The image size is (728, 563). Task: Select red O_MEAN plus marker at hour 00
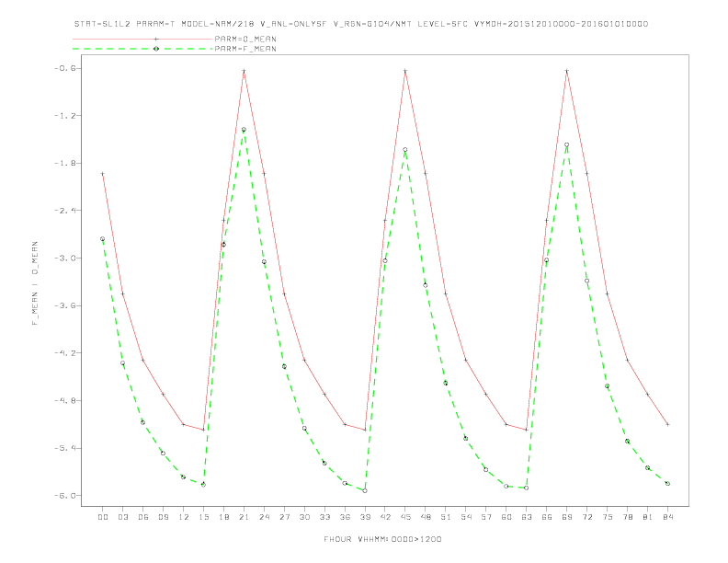point(103,173)
